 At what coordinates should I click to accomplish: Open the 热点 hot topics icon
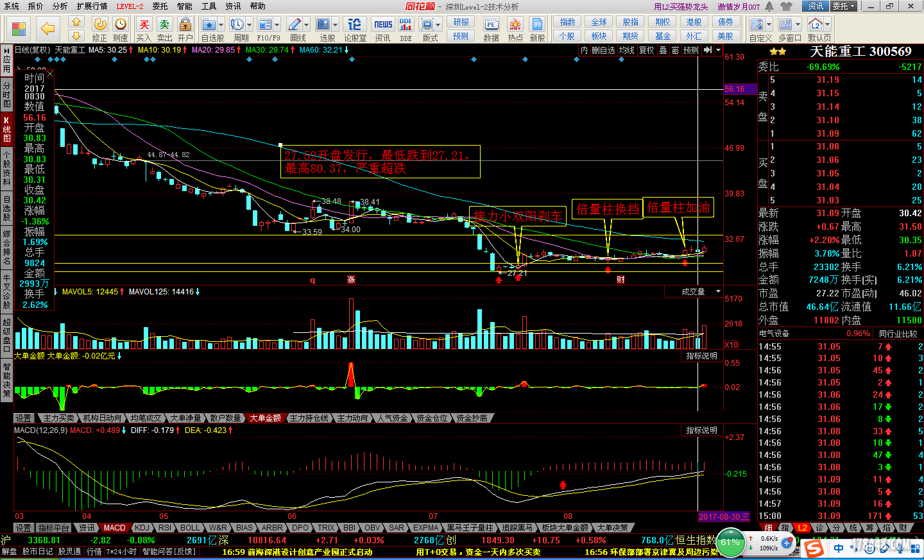click(515, 29)
